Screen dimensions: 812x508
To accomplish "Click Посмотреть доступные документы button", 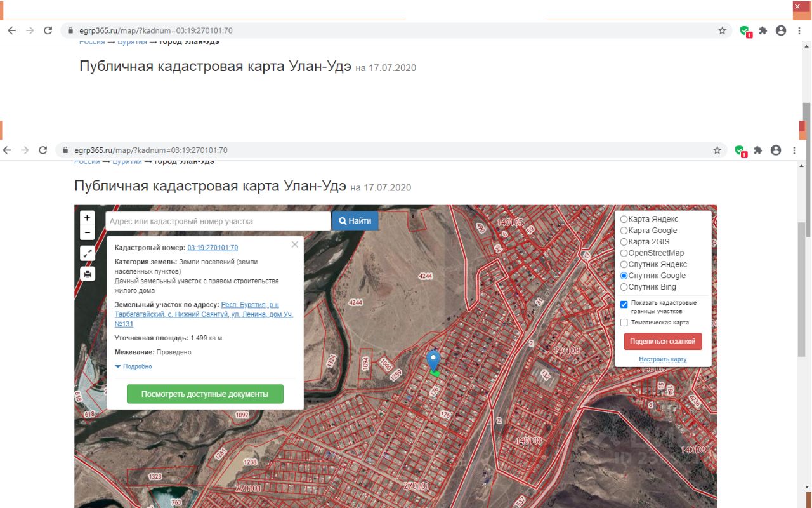I will click(205, 394).
